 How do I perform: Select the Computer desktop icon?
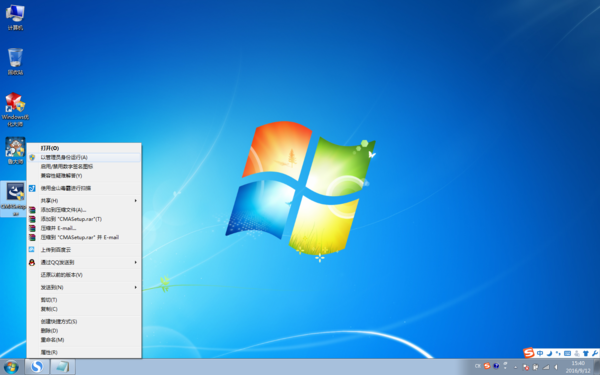coord(15,17)
